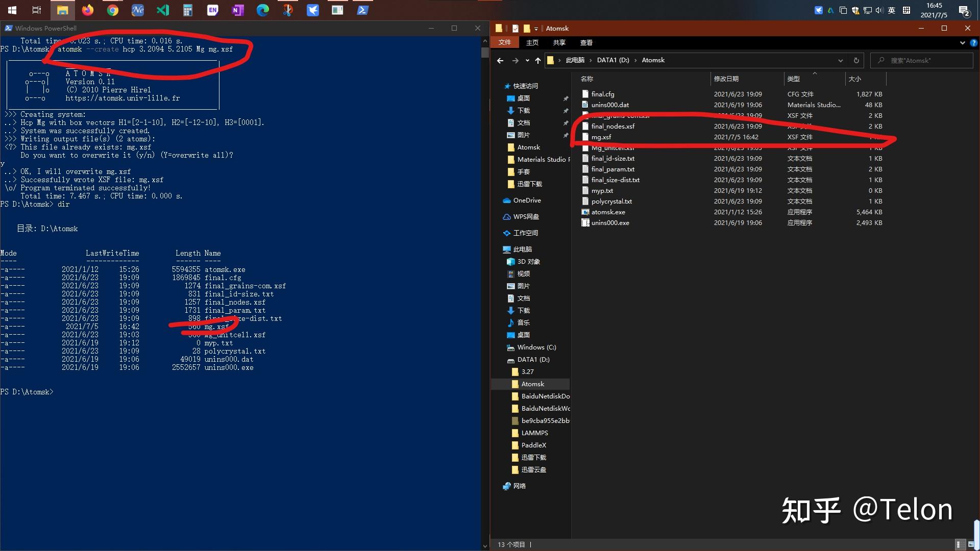Open OneNote taskbar icon

(x=238, y=10)
